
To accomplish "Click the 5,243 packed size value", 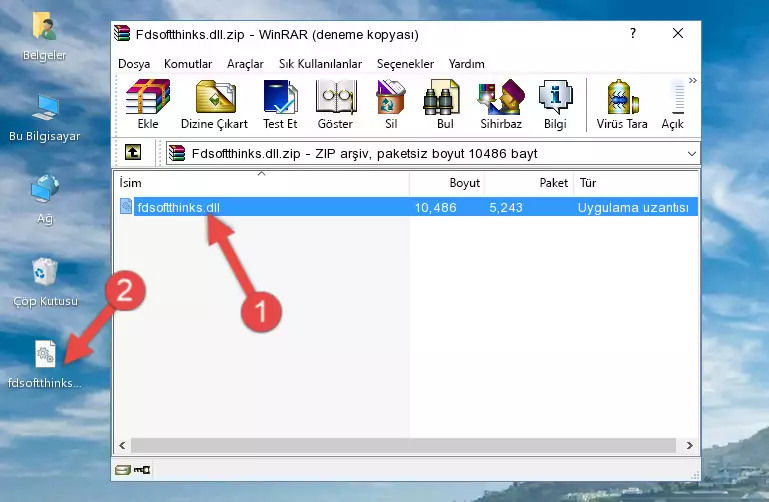I will [506, 207].
